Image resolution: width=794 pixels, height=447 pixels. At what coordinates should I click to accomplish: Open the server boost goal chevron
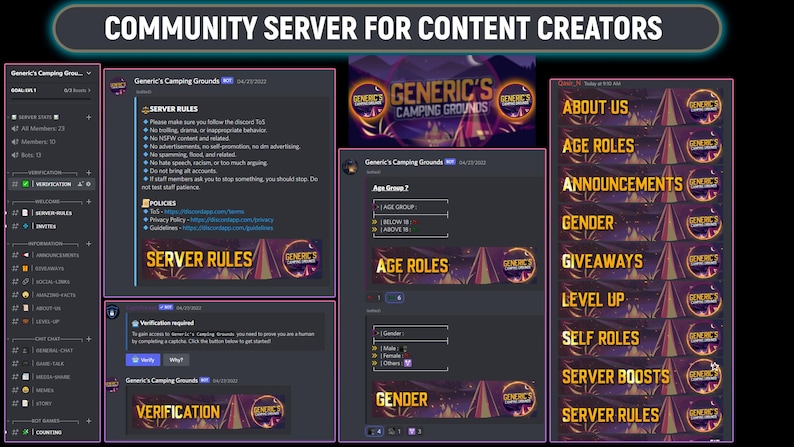[x=90, y=91]
